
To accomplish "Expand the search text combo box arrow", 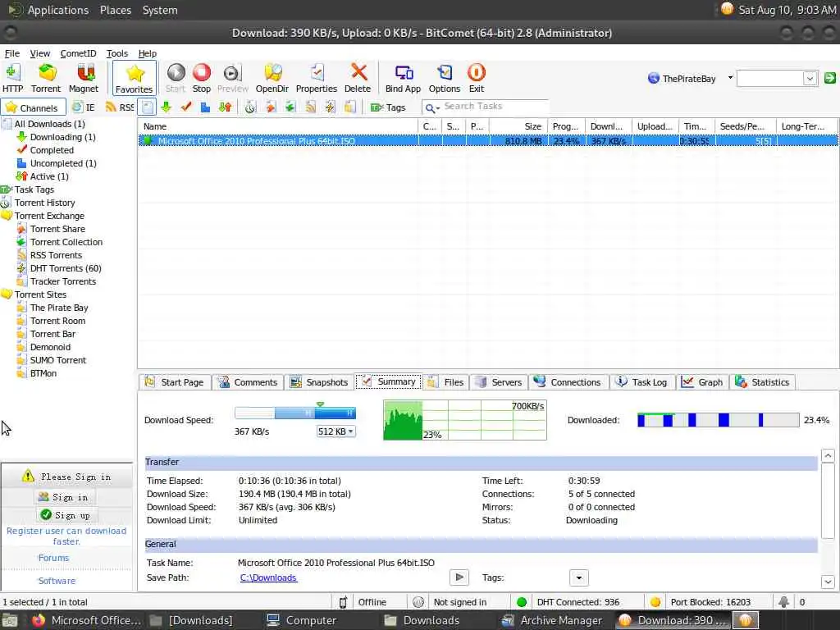I will point(810,79).
